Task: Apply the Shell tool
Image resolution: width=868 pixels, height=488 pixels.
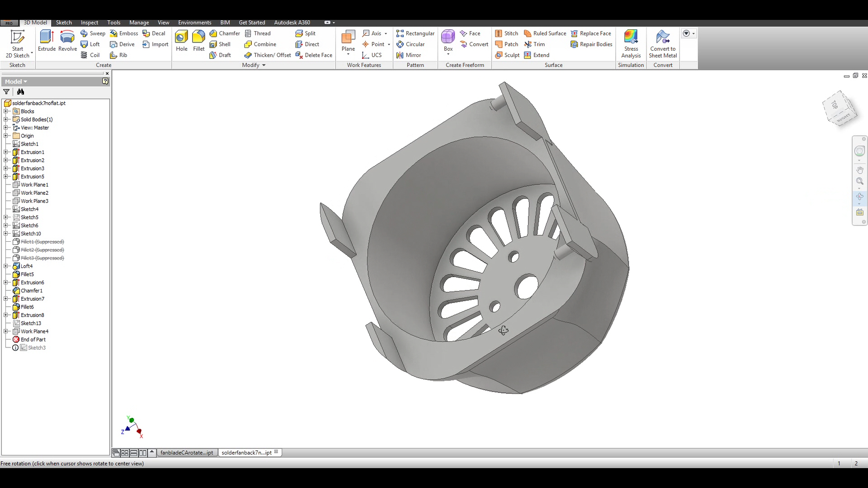Action: [220, 44]
